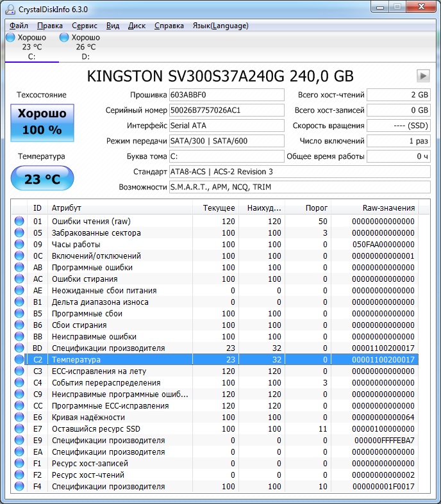Click status orb beside ECC-исправления на лету
The image size is (441, 504).
tap(19, 371)
